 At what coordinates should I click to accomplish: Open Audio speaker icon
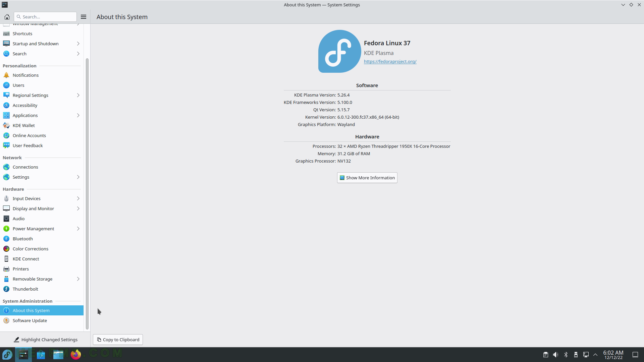[6, 219]
